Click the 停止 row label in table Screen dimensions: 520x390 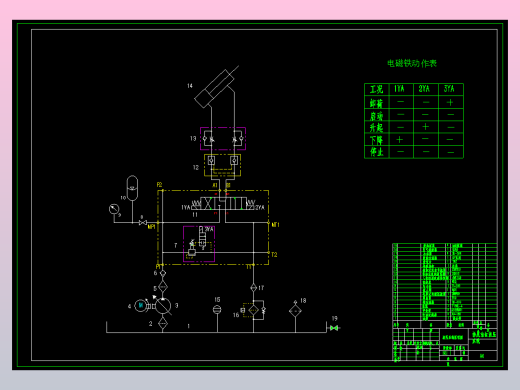376,152
